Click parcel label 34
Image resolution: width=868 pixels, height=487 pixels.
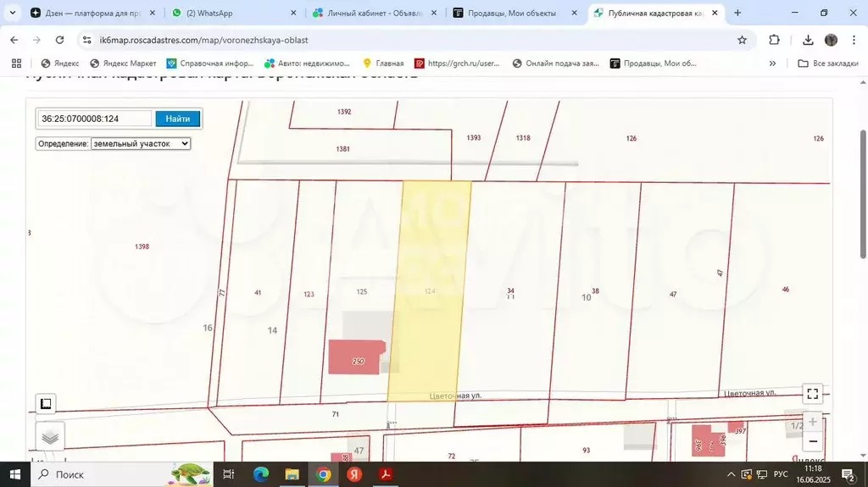[510, 291]
